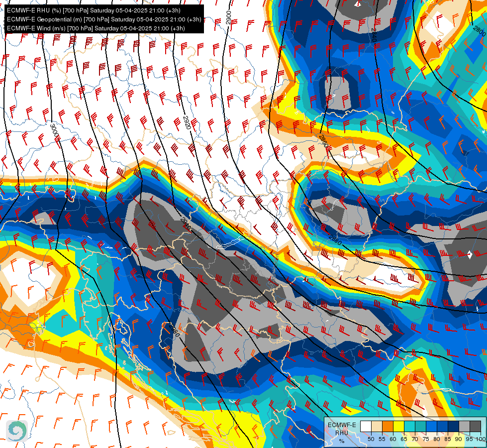Select the yellow 60–65 legend swatch

398,427
